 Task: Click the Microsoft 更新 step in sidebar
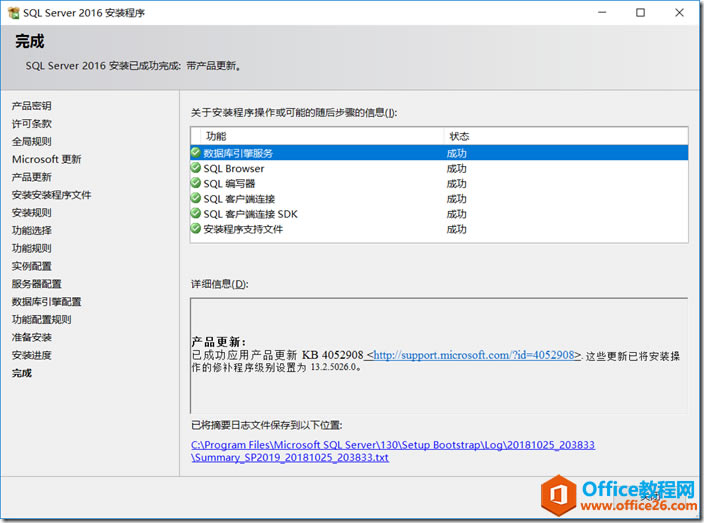pos(47,159)
